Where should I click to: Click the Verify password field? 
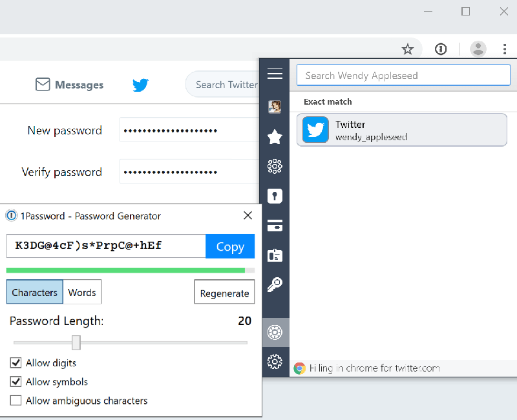(189, 172)
